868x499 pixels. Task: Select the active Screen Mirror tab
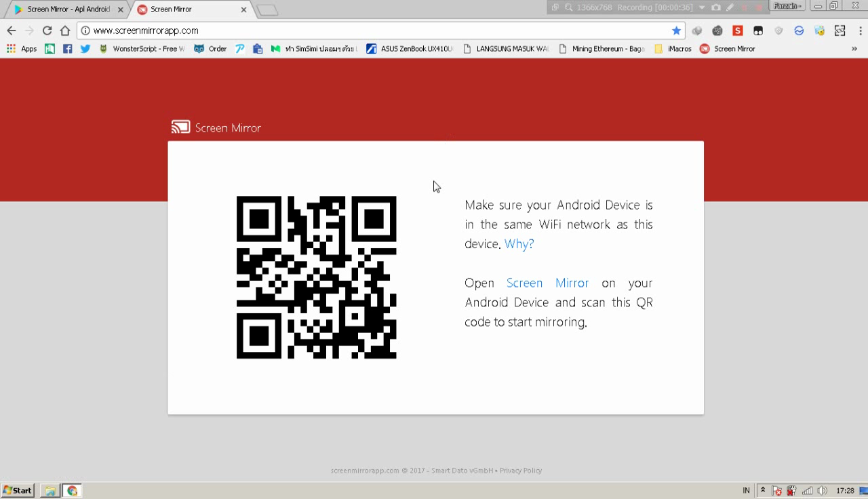(x=192, y=9)
